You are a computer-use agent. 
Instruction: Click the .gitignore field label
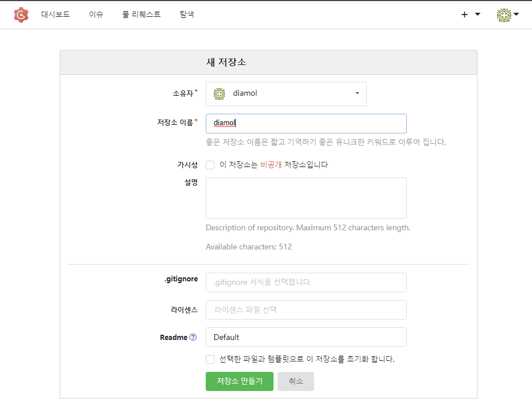tap(181, 279)
